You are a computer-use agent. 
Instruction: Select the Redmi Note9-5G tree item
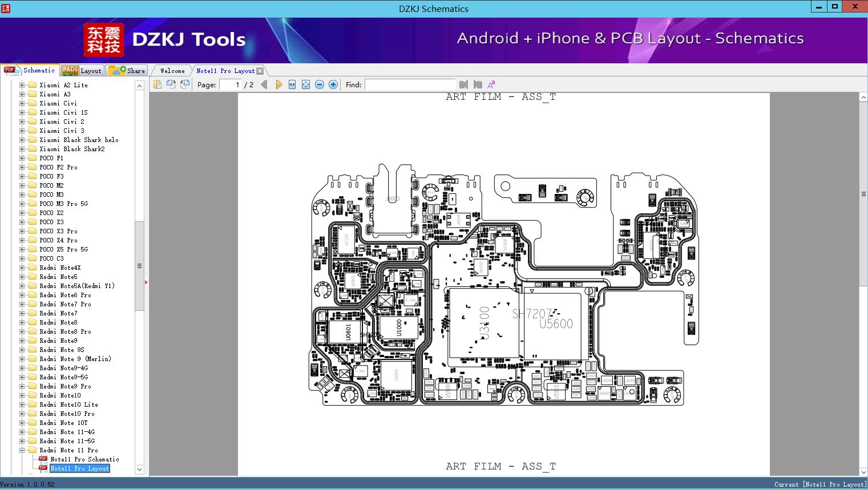click(63, 377)
